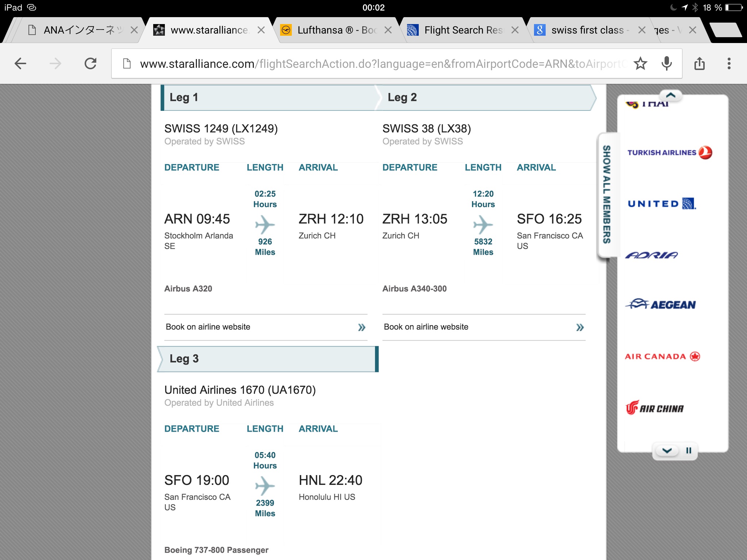Tap the microphone voice search icon
747x560 pixels.
[666, 64]
